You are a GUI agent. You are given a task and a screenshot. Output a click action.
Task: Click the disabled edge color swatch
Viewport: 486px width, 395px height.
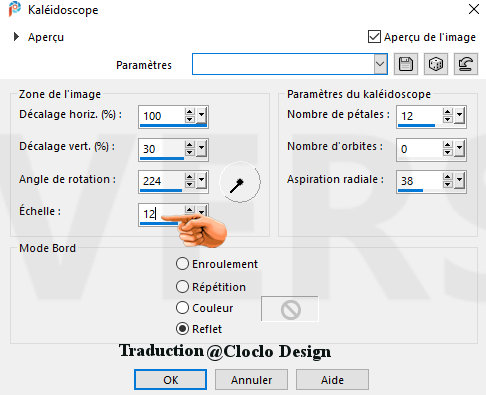tap(290, 309)
